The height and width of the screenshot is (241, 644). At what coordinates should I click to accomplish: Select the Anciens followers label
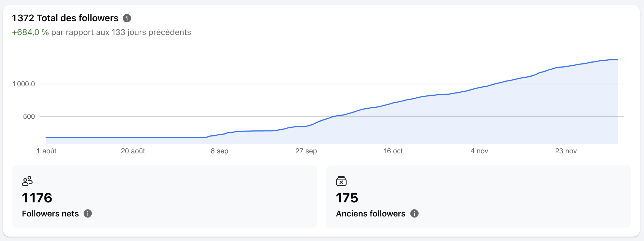371,214
